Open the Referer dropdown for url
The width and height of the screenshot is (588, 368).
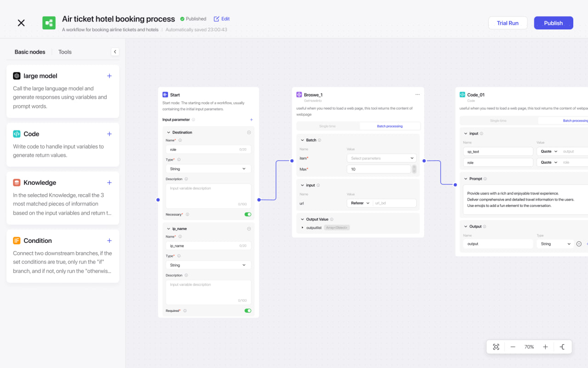tap(360, 203)
